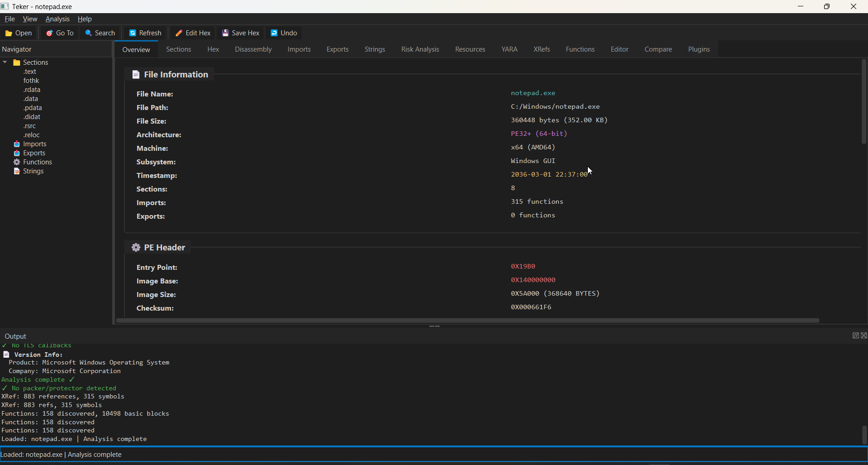Click the horizontal scrollbar under PE Header
The width and height of the screenshot is (868, 465).
tap(467, 321)
